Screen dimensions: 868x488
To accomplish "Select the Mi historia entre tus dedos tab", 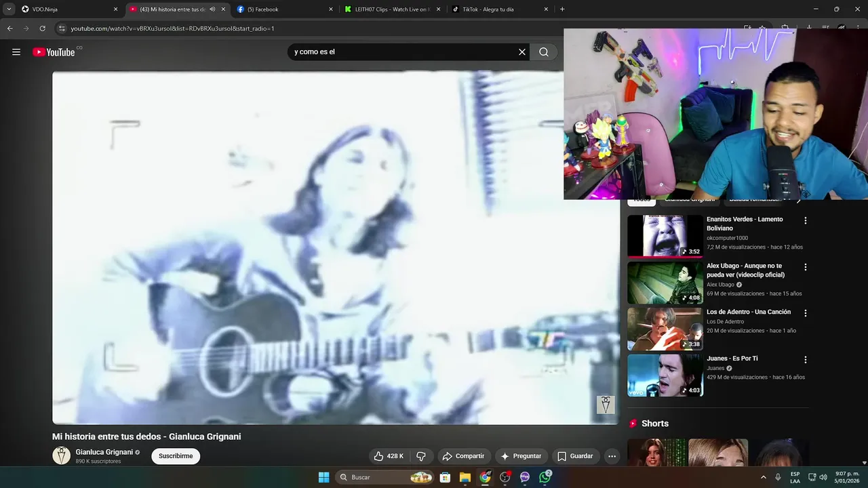I will tap(173, 9).
